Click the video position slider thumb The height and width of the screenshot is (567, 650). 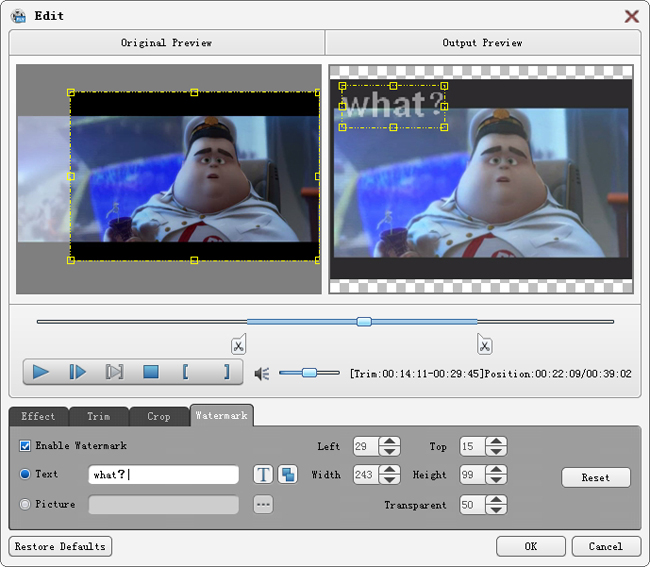pos(364,322)
